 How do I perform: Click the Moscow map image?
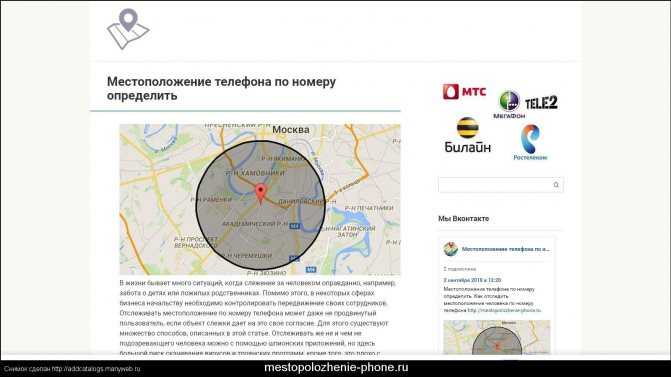click(x=260, y=199)
